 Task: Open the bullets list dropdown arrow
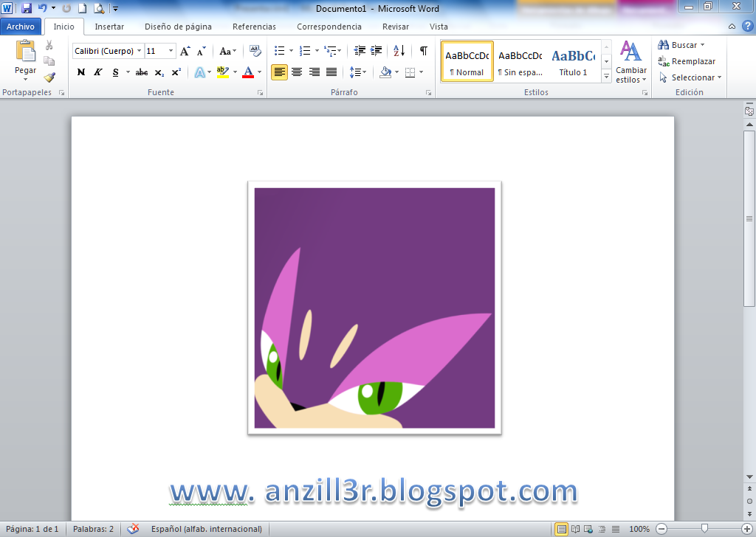[x=291, y=51]
